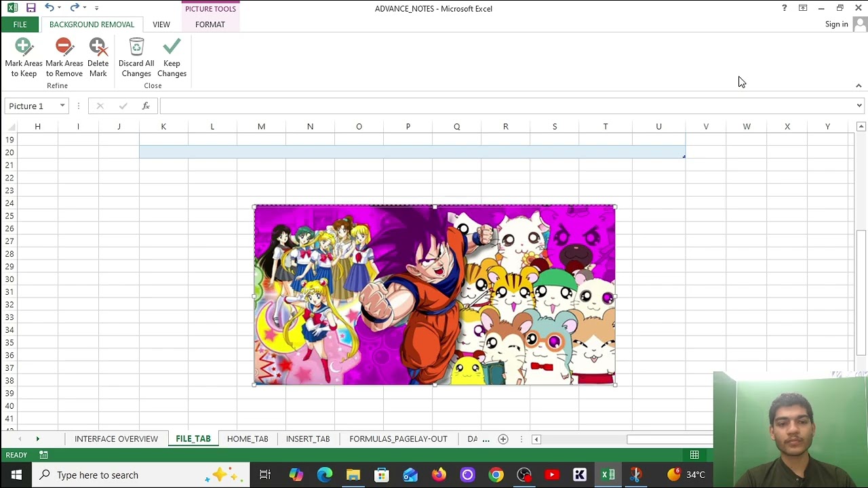Open the FILE tab

20,24
